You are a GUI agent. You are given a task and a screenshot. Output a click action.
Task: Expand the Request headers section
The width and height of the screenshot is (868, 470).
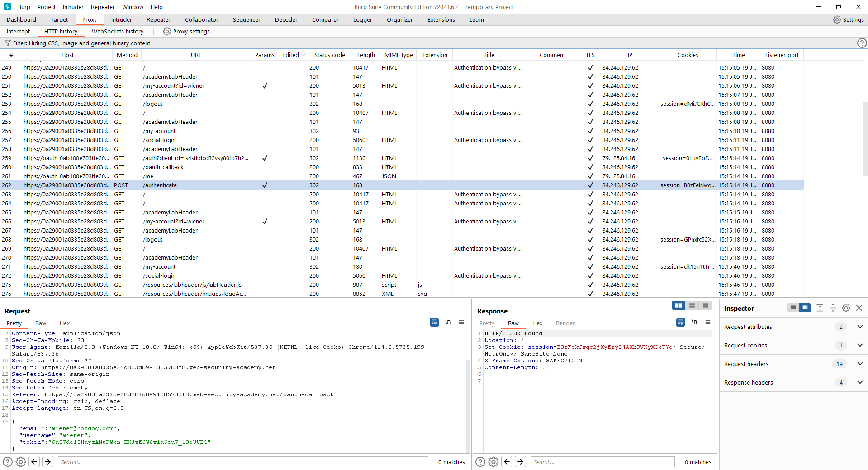pyautogui.click(x=859, y=364)
